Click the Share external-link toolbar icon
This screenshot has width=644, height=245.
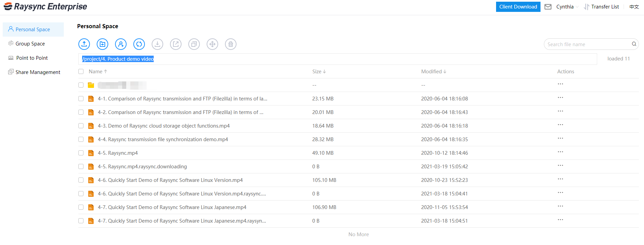(176, 44)
